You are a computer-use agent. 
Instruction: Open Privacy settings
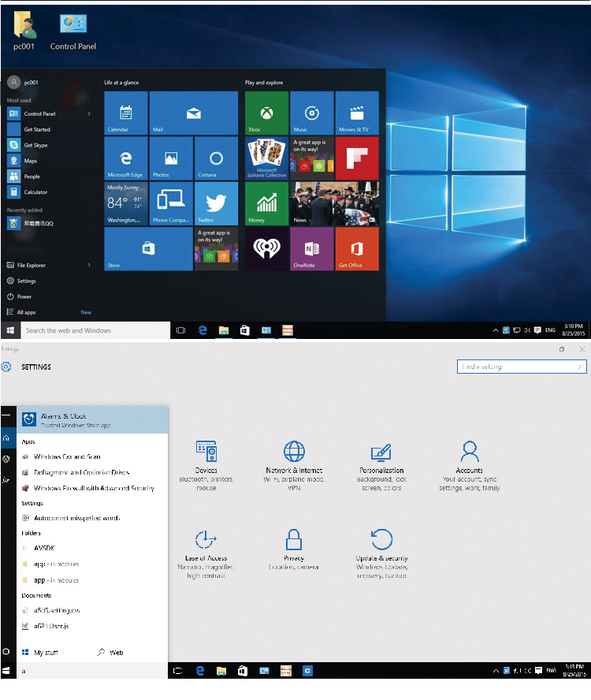[294, 549]
